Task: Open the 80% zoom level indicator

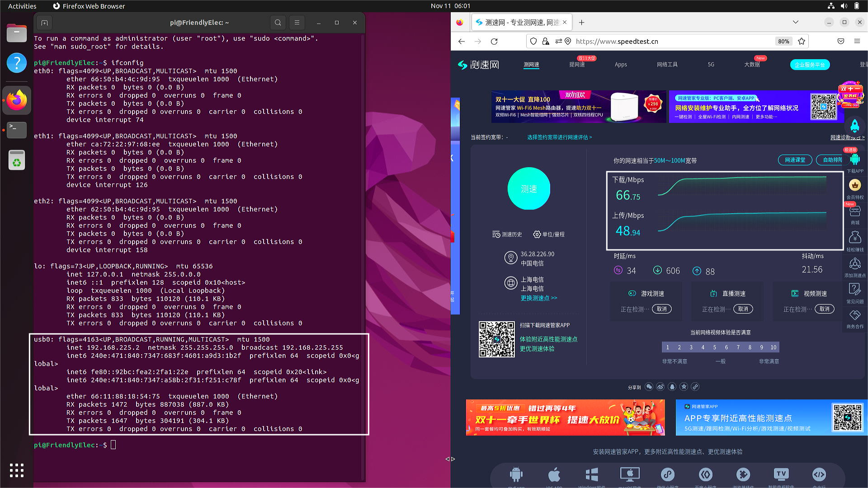Action: [783, 41]
